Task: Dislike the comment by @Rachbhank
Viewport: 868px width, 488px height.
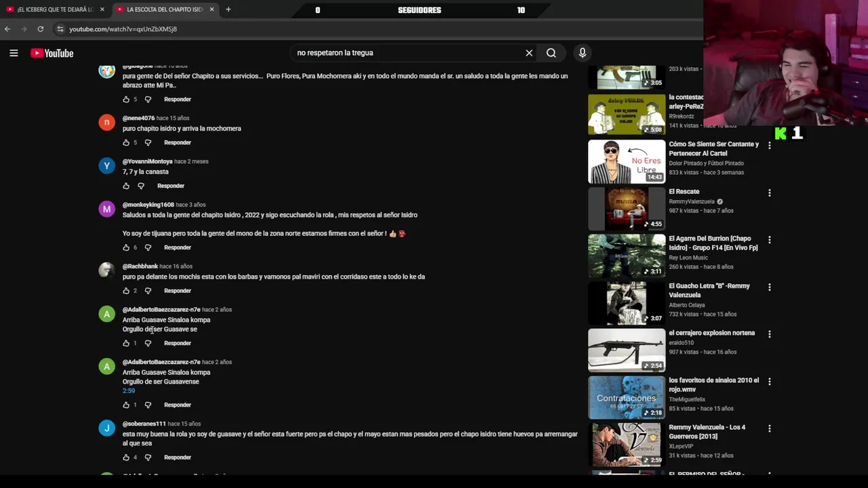Action: tap(148, 291)
